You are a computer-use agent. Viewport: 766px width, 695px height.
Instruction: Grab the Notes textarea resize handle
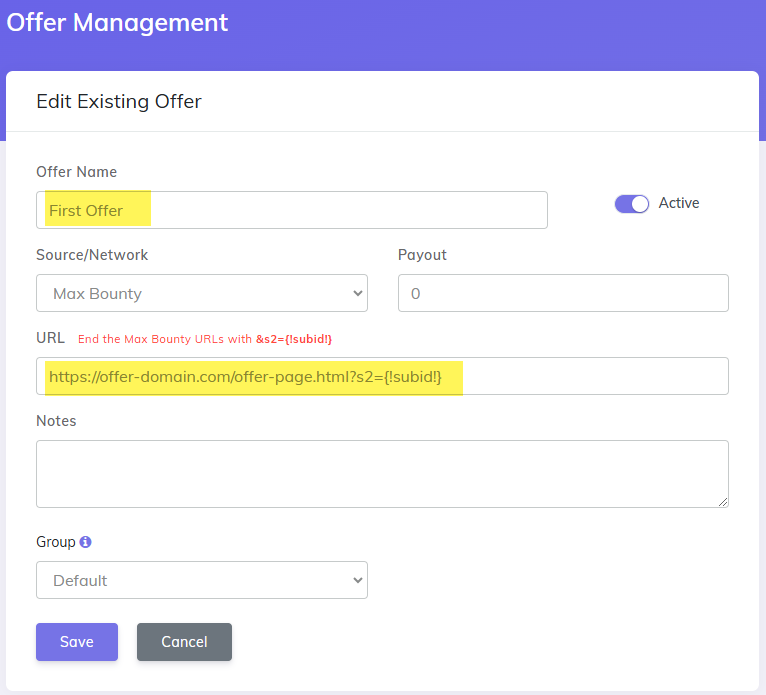point(722,501)
